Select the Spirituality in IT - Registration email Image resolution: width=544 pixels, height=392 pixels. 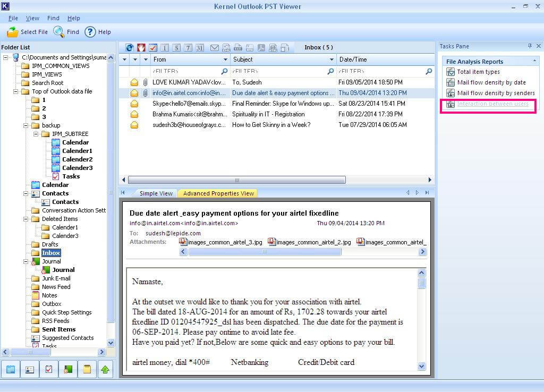pos(276,114)
